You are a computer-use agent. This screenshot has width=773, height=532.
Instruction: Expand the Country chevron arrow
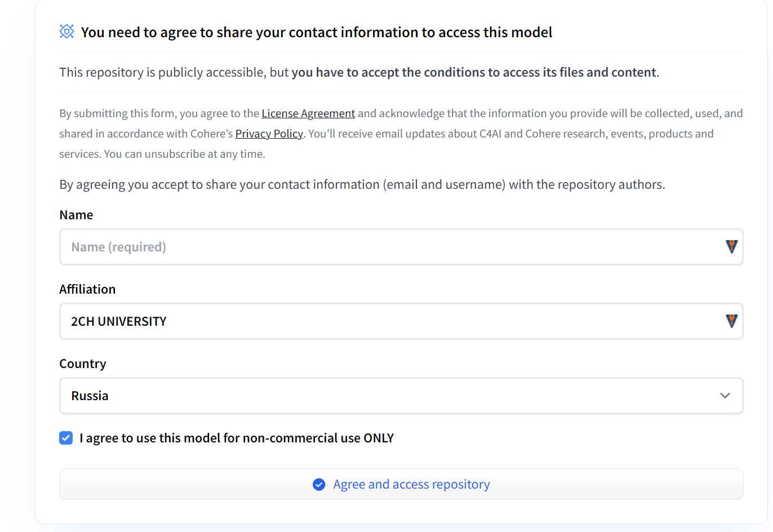[x=725, y=396]
